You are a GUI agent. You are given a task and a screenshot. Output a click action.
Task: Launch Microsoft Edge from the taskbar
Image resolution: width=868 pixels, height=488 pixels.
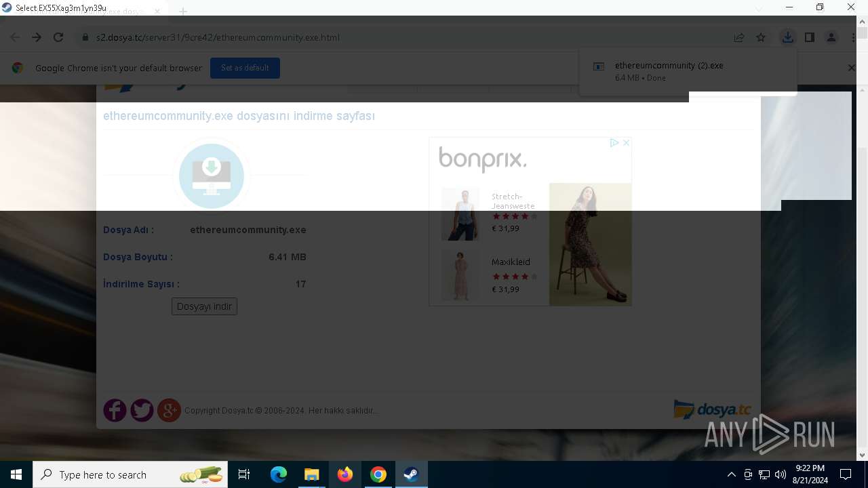tap(278, 474)
